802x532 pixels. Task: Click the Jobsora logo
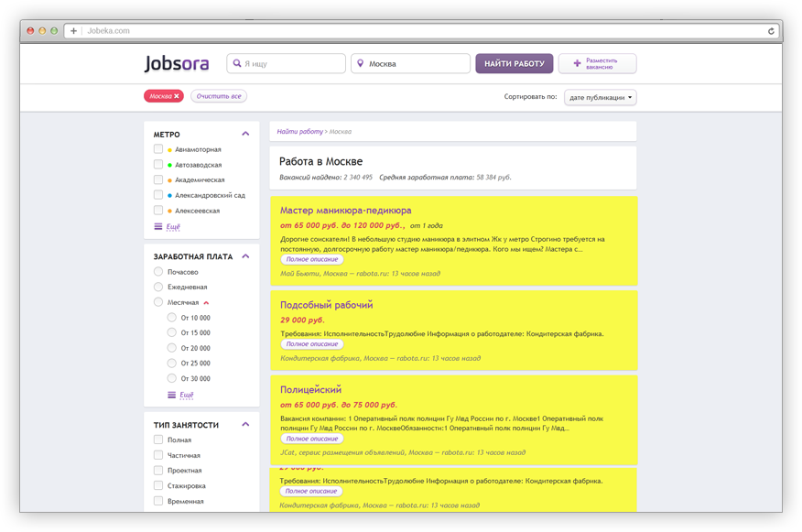177,63
